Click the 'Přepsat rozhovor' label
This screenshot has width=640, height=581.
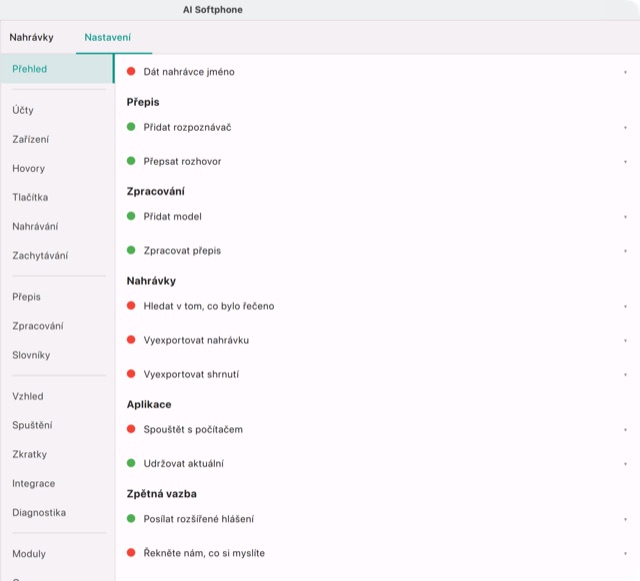(182, 162)
